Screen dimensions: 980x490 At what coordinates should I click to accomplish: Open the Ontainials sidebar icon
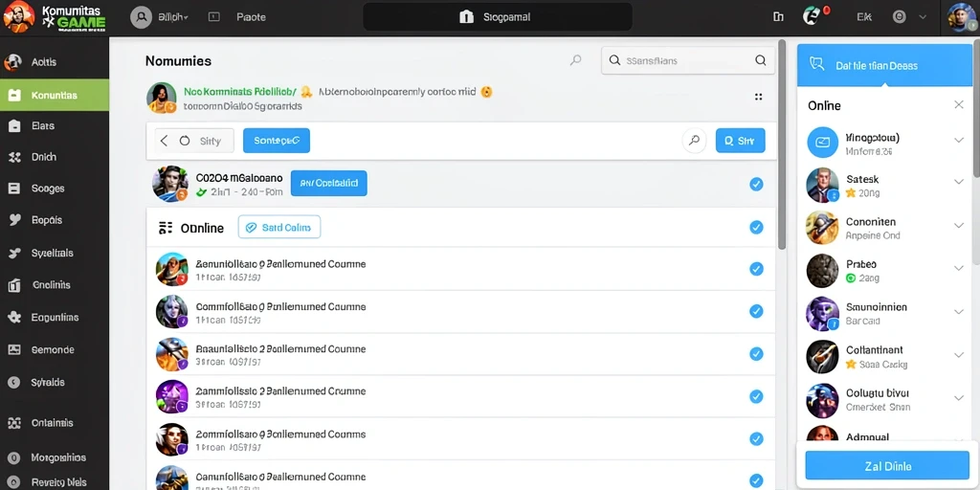pyautogui.click(x=14, y=423)
